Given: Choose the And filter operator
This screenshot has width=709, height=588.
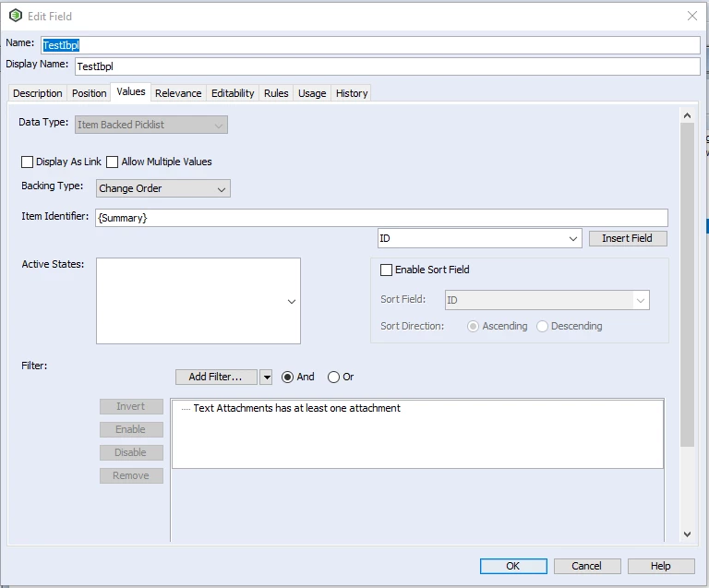Looking at the screenshot, I should [x=287, y=377].
